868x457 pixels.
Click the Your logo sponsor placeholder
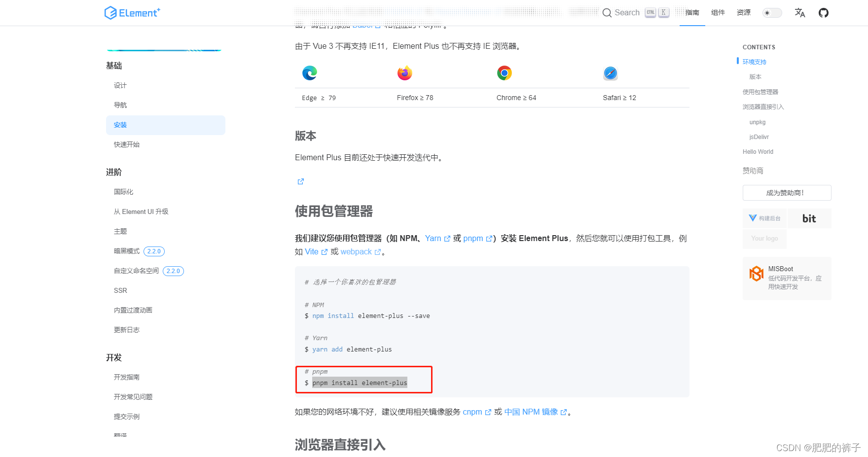[764, 239]
